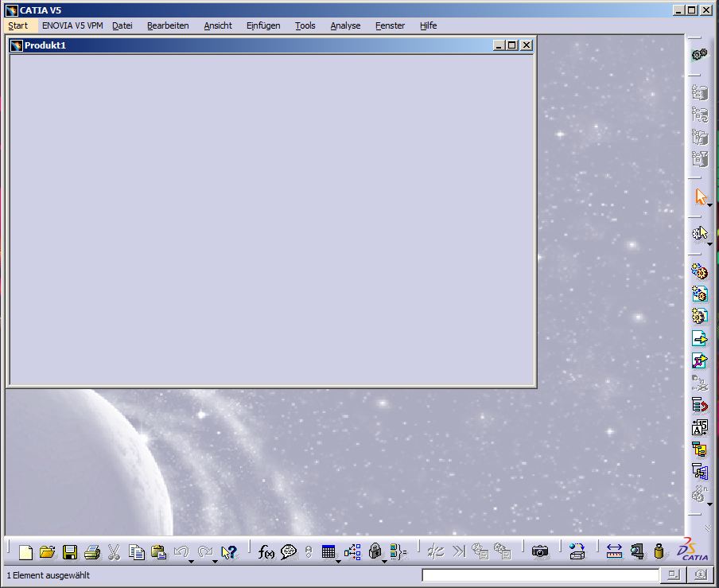Open the Fenster menu

click(390, 25)
